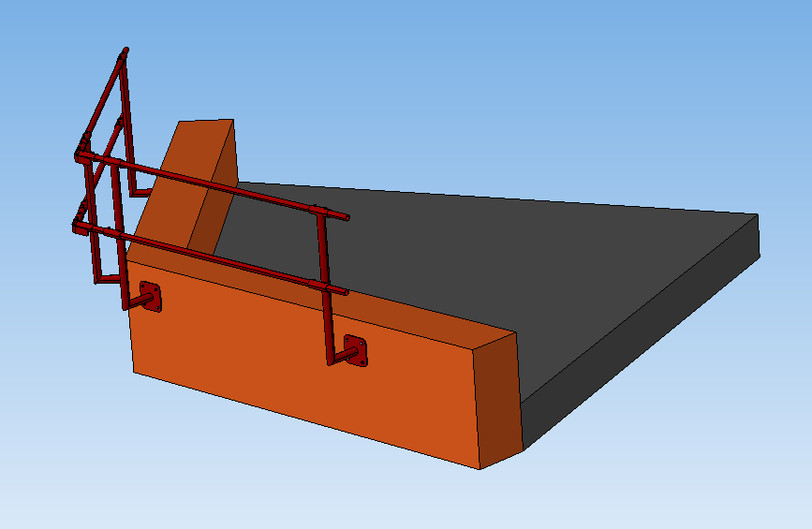Select the tee fitting atop the right post
This screenshot has height=529, width=812.
coord(319,210)
